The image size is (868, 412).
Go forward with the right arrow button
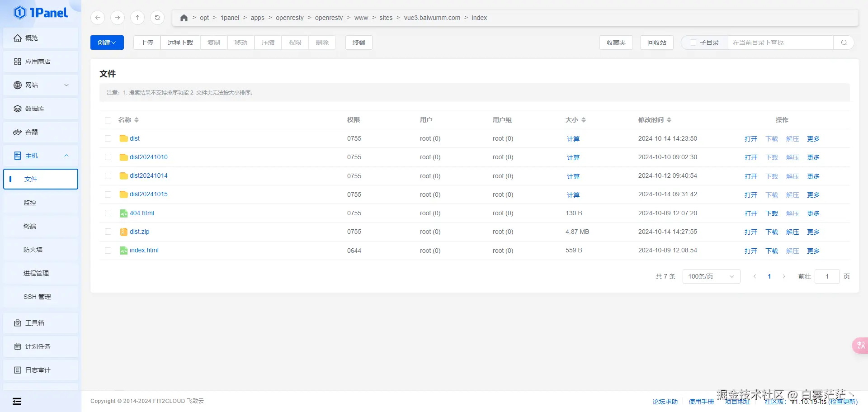pyautogui.click(x=118, y=18)
